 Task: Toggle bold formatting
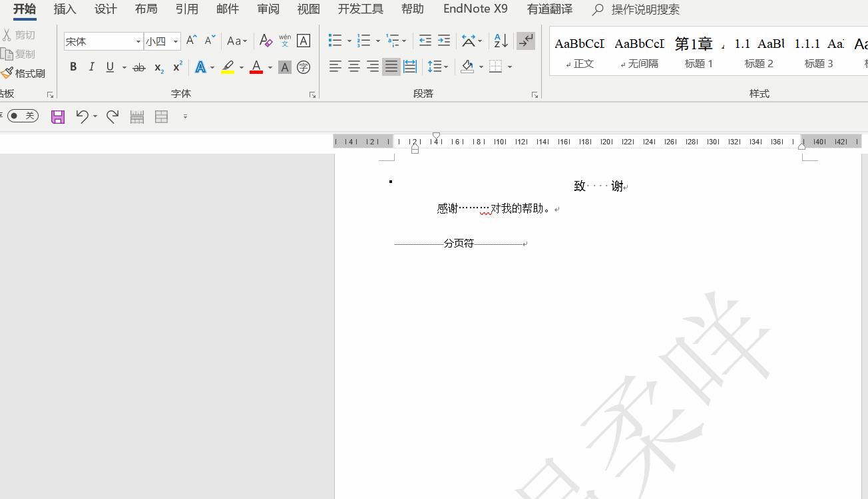coord(73,67)
